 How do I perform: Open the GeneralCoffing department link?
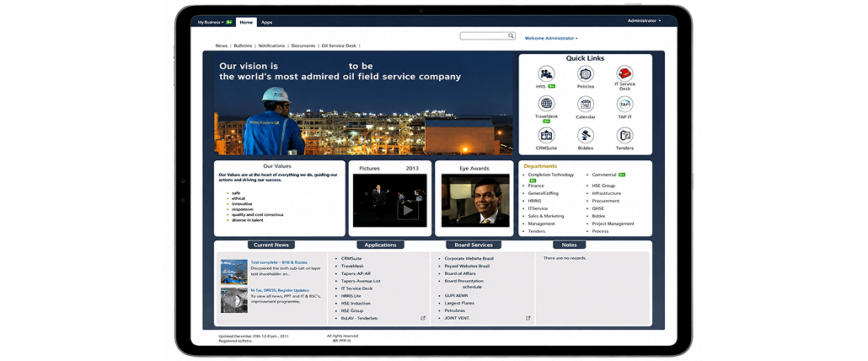pos(543,193)
